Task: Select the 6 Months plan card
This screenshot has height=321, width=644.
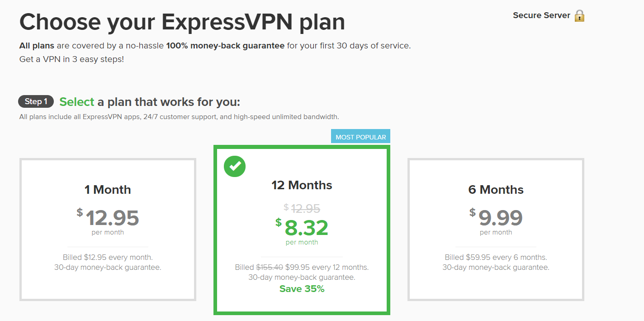Action: coord(496,229)
